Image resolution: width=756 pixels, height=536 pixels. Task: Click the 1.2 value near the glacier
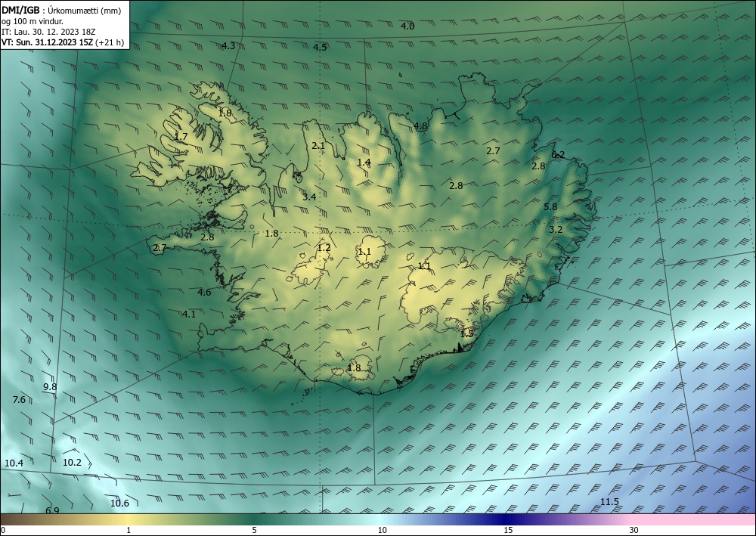pos(324,248)
